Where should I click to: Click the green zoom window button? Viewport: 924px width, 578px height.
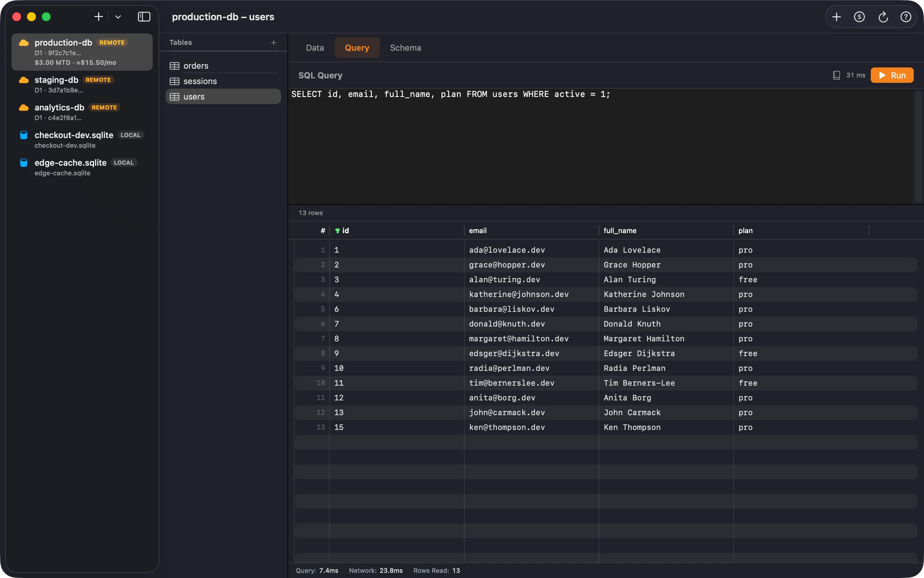point(46,17)
